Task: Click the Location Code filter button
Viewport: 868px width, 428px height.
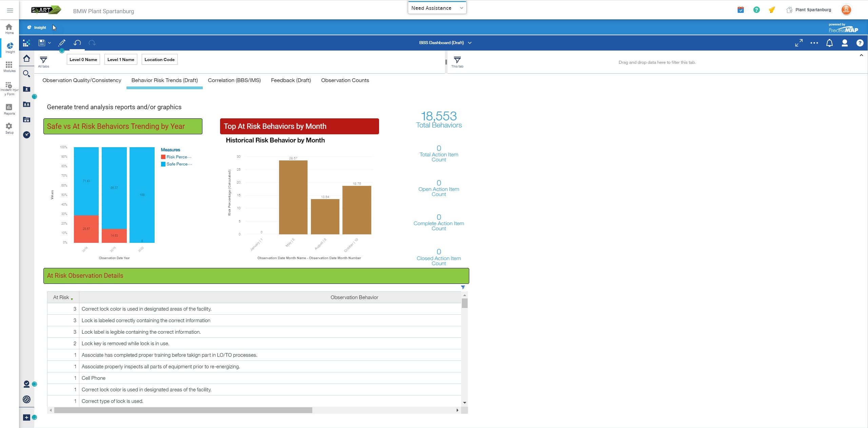Action: (x=159, y=60)
